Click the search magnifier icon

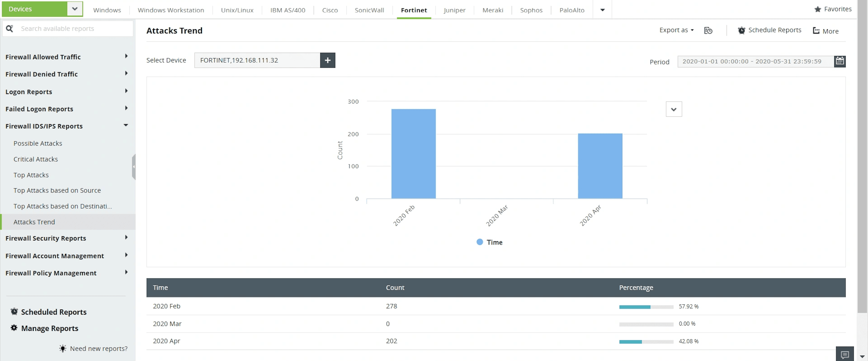[x=10, y=29]
